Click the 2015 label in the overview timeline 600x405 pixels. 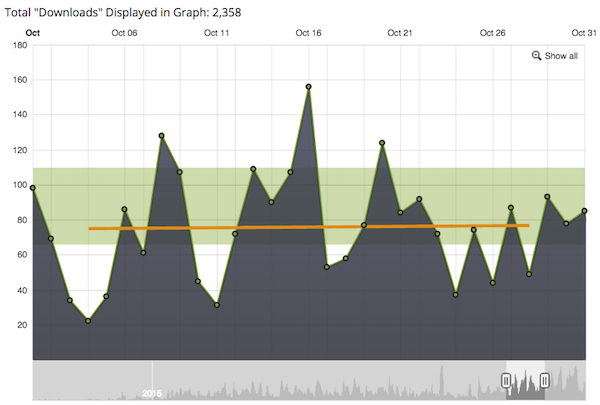[x=151, y=393]
